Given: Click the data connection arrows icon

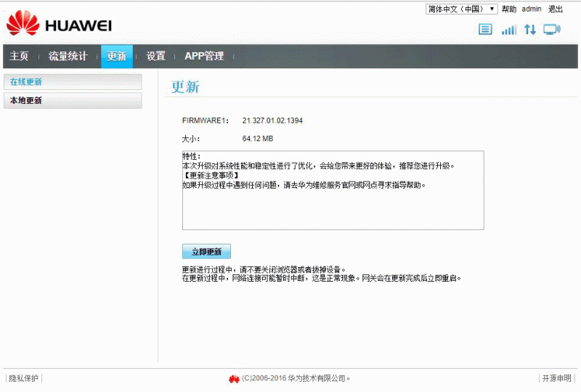Looking at the screenshot, I should point(530,29).
